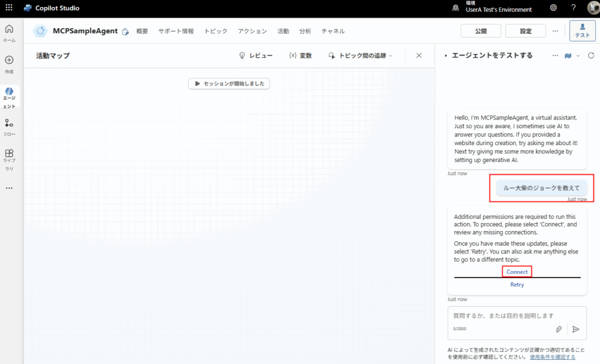Click the activity map icon in test pane
Image resolution: width=600 pixels, height=364 pixels.
click(x=568, y=56)
